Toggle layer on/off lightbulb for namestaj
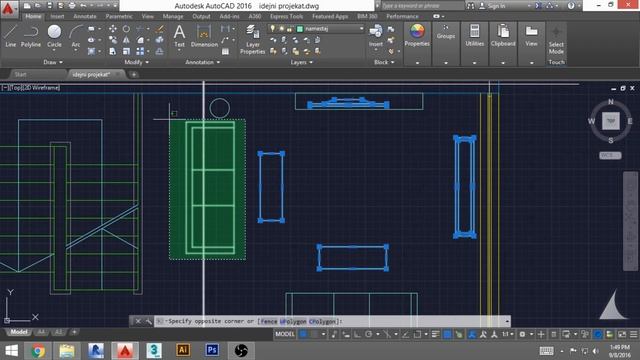The width and height of the screenshot is (640, 360). point(273,29)
